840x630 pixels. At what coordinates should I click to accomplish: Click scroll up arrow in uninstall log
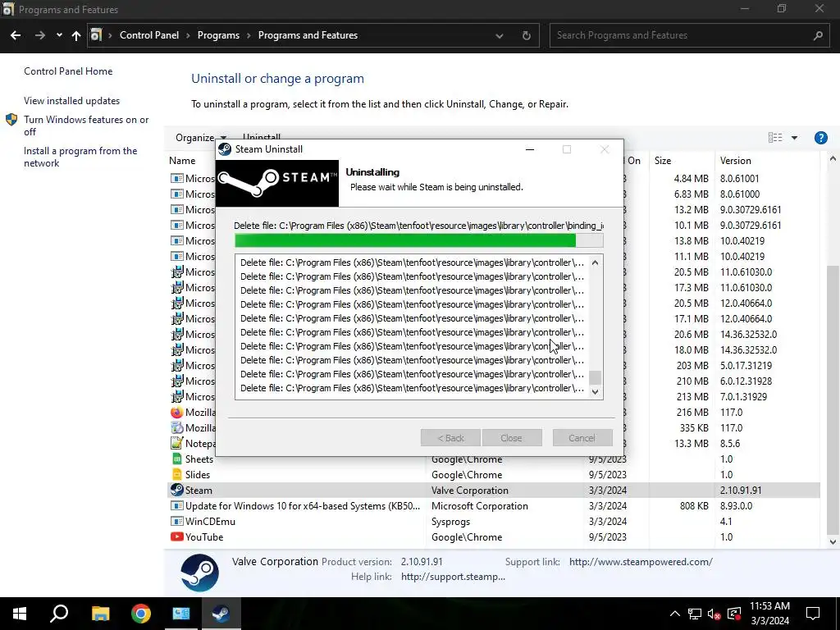pos(595,262)
